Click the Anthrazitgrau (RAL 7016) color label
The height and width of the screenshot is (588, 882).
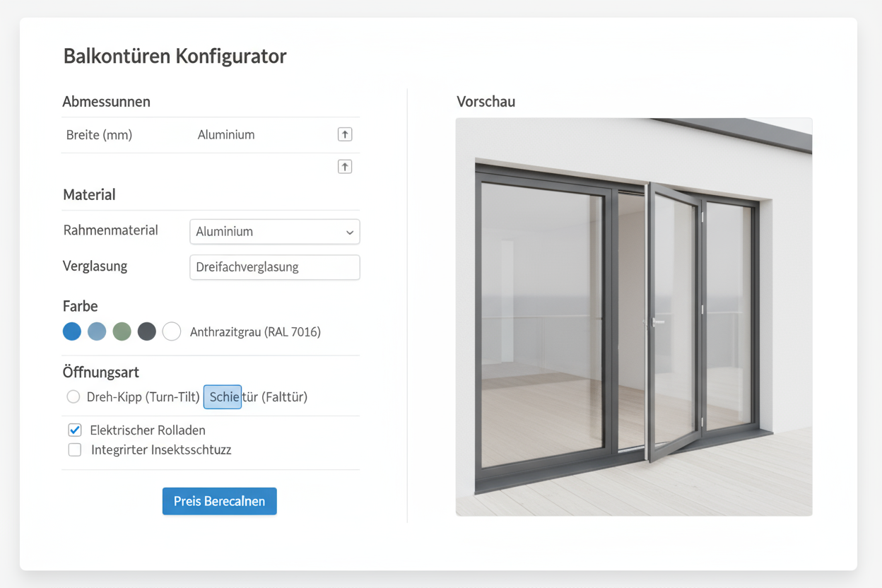point(256,331)
